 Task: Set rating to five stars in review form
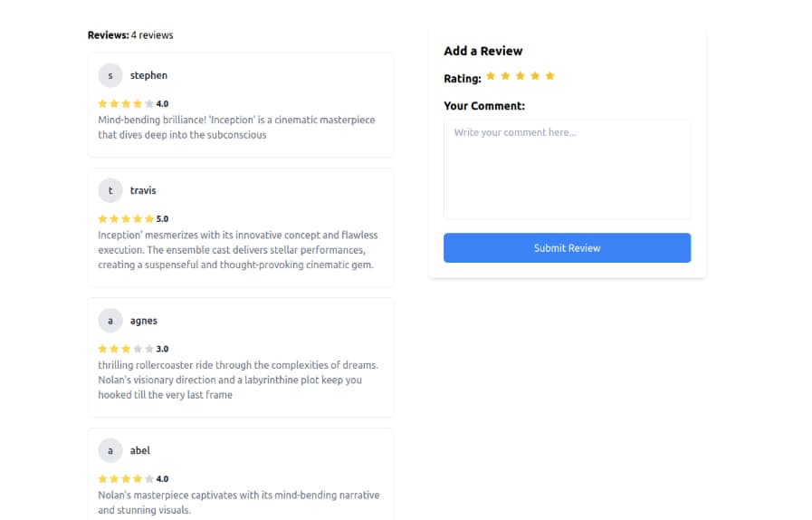(549, 76)
